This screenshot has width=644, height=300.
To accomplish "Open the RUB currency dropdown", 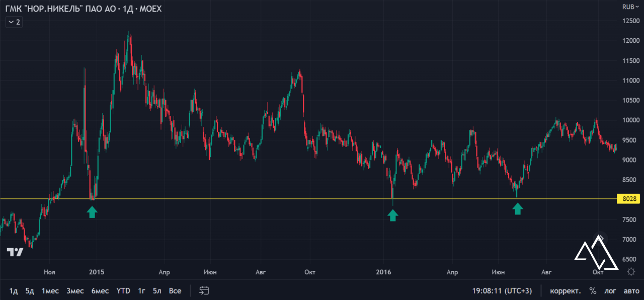I will pos(630,7).
